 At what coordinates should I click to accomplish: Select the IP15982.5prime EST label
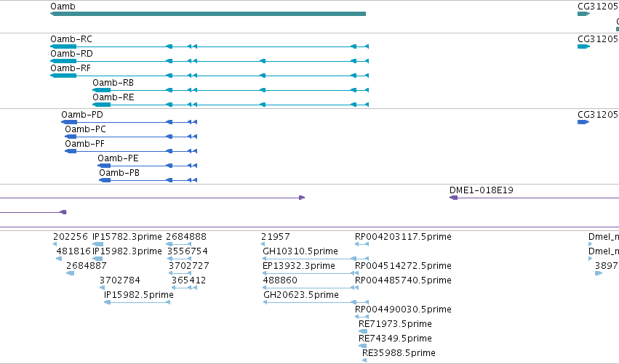(x=138, y=296)
